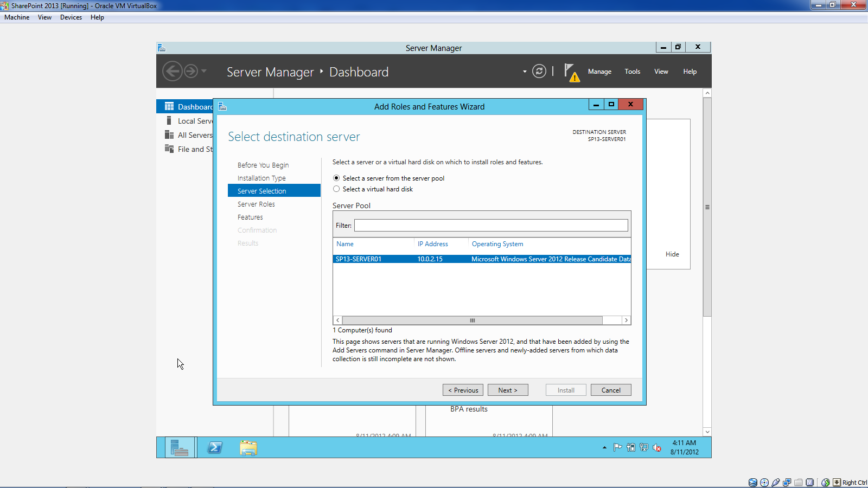Click the VirtualBox hard disk indicator

752,483
